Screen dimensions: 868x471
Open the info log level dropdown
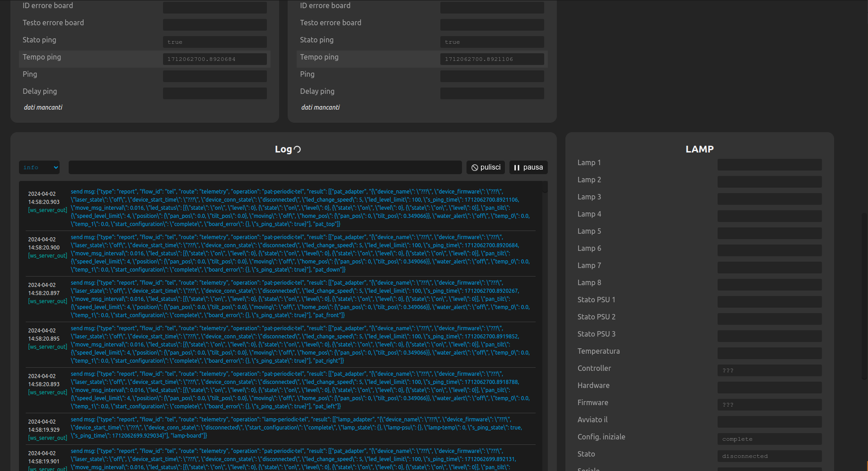(x=39, y=167)
